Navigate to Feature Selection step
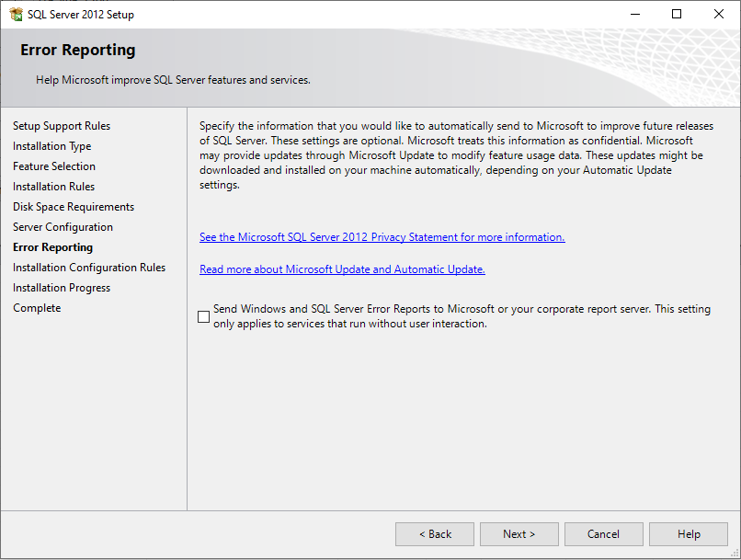Image resolution: width=741 pixels, height=560 pixels. coord(54,166)
